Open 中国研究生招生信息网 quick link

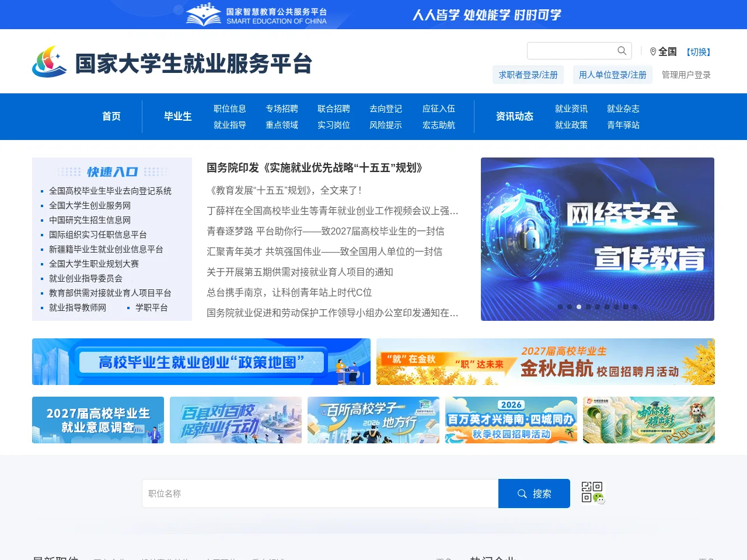[90, 220]
